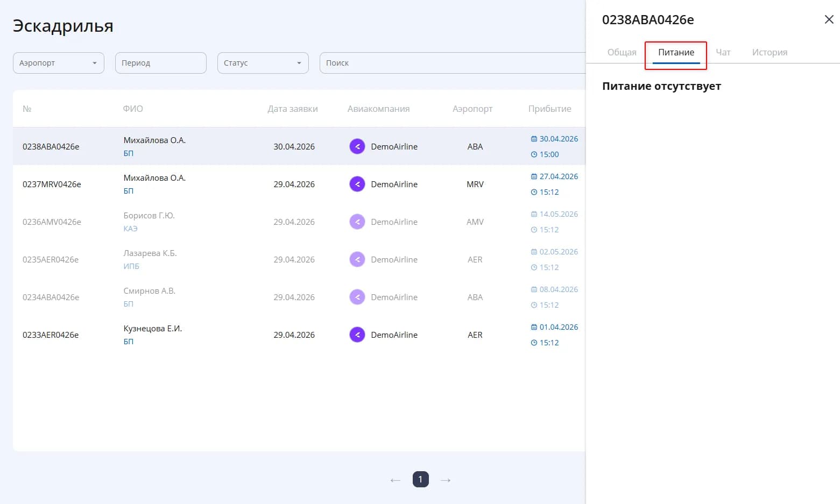The width and height of the screenshot is (840, 504).
Task: Click calendar icon next to 30.04.2026 arrival
Action: (x=534, y=139)
